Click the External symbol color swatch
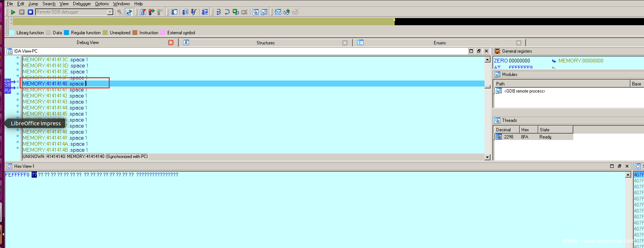Screen dimensions: 644x248 (163, 33)
